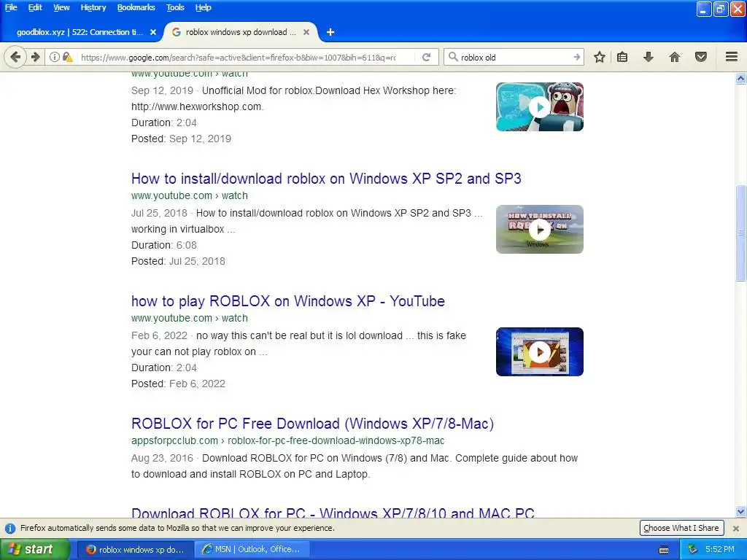Open the Help menu
The height and width of the screenshot is (560, 747).
pos(203,7)
